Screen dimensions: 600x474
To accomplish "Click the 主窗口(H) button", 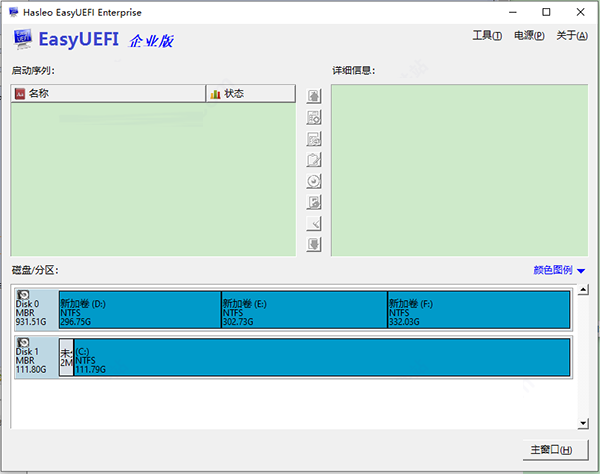I will [555, 450].
